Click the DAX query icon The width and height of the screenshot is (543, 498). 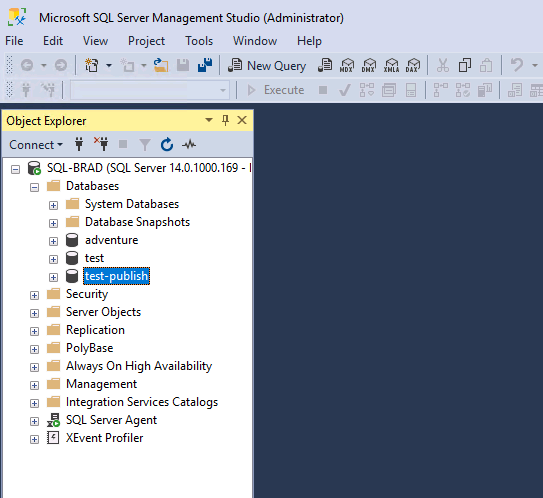(413, 65)
